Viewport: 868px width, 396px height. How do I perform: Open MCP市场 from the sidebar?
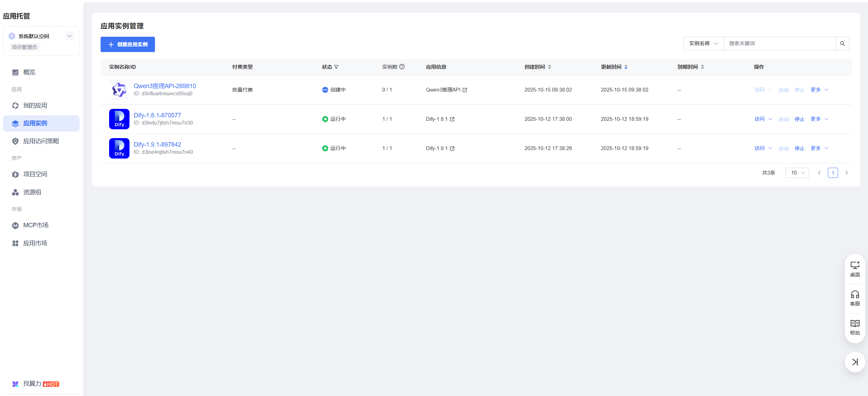pos(36,225)
